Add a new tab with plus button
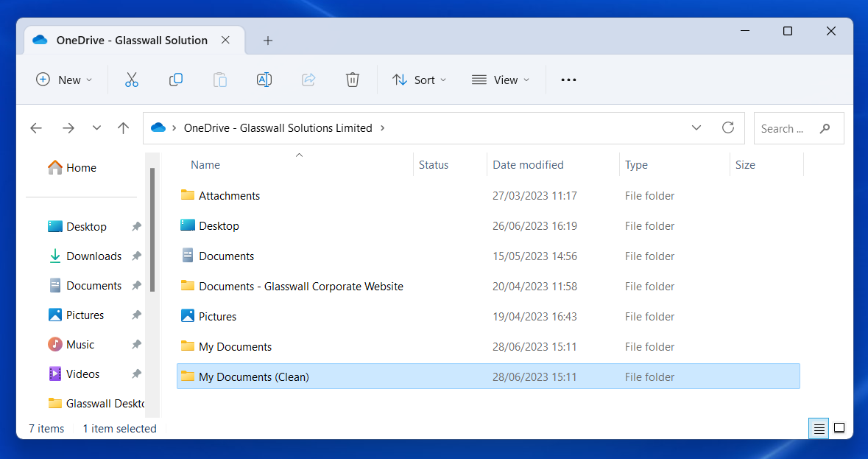The width and height of the screenshot is (868, 459). [x=268, y=41]
